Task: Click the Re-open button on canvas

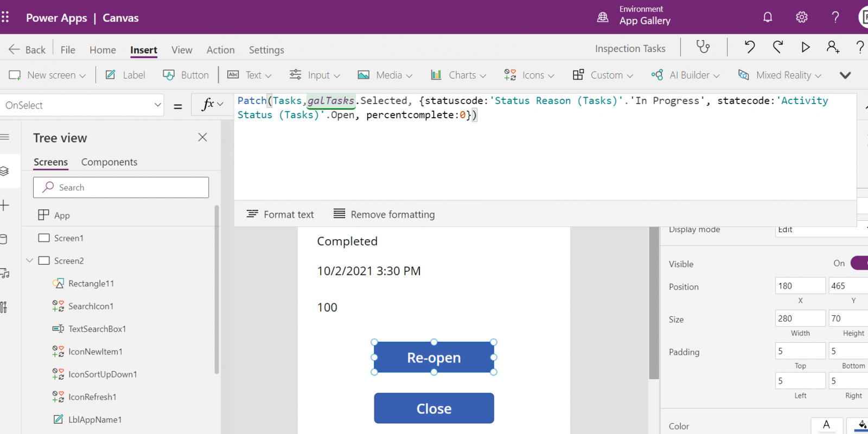Action: coord(434,357)
